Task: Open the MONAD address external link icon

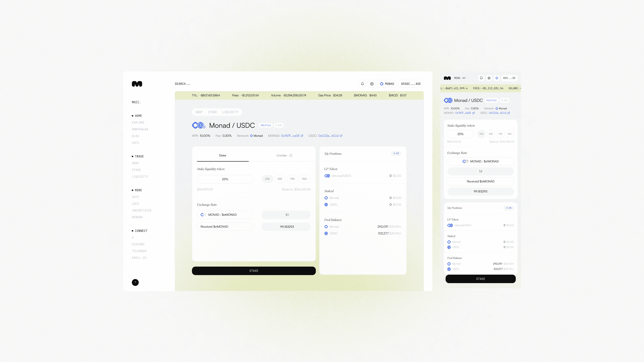Action: tap(302, 136)
